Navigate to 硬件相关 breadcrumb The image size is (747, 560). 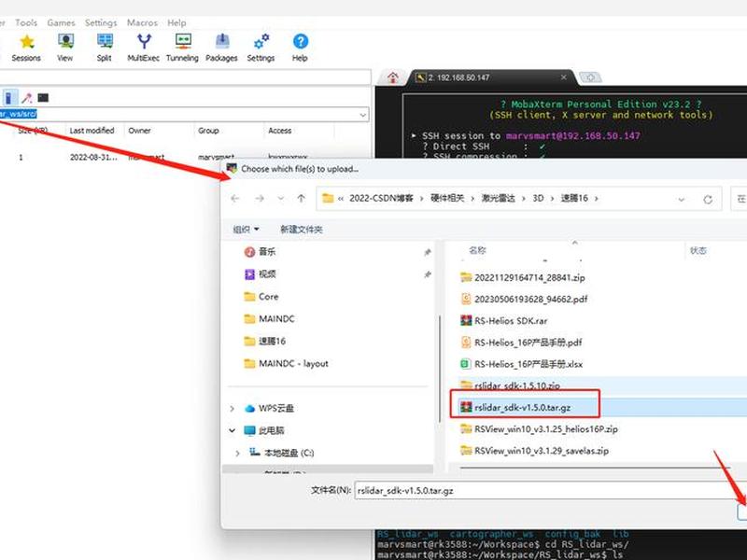click(x=447, y=199)
